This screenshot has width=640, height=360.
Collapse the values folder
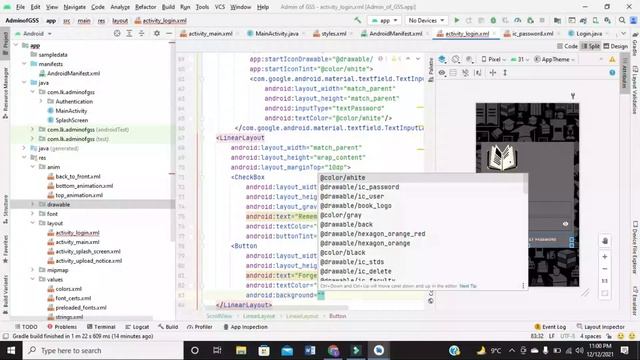33,280
